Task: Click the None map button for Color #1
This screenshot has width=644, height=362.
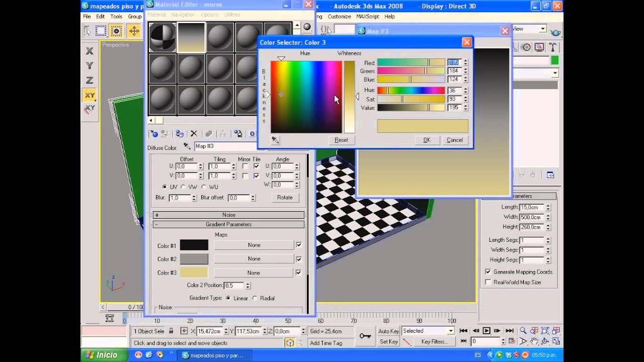Action: [254, 245]
